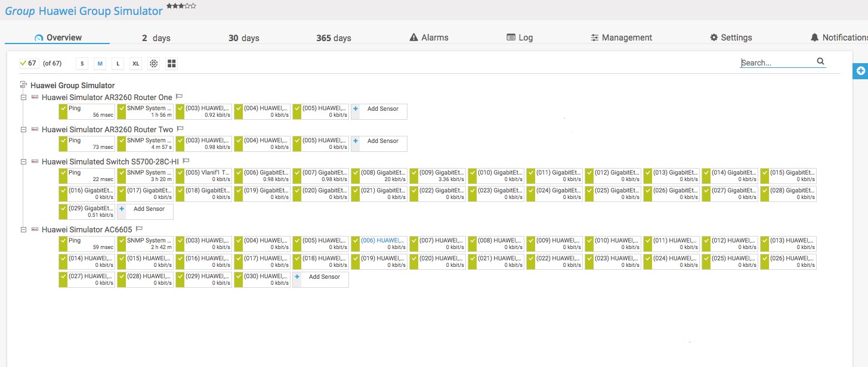The width and height of the screenshot is (868, 367).
Task: Open (008) GigabitEt sensor showing 20 kbit/s
Action: click(379, 176)
